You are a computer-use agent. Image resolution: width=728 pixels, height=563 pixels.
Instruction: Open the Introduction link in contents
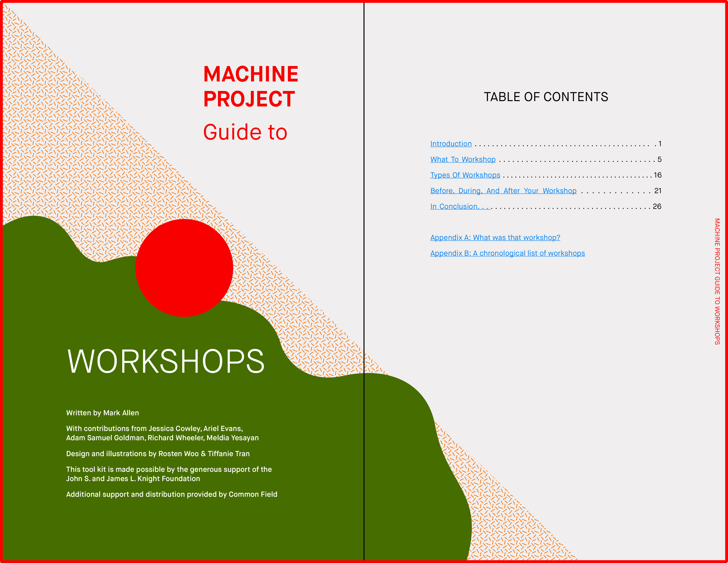pyautogui.click(x=451, y=144)
